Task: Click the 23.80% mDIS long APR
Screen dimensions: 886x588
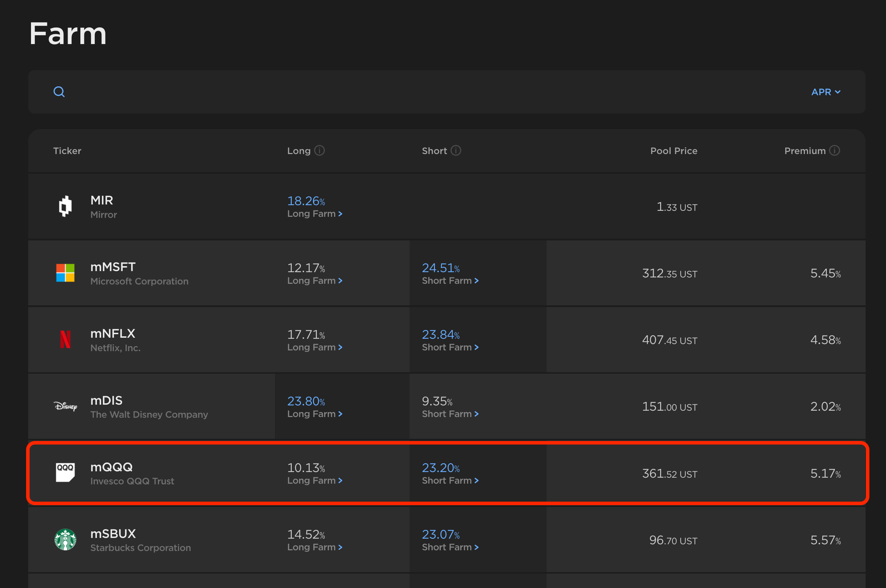Action: [x=306, y=401]
